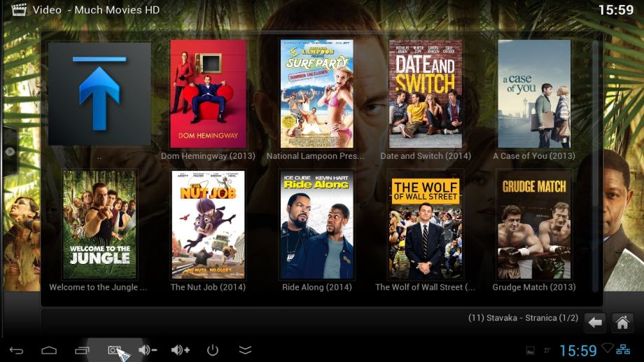The height and width of the screenshot is (362, 644).
Task: Click the 'Grudge Match (2013)' title text
Action: point(534,287)
